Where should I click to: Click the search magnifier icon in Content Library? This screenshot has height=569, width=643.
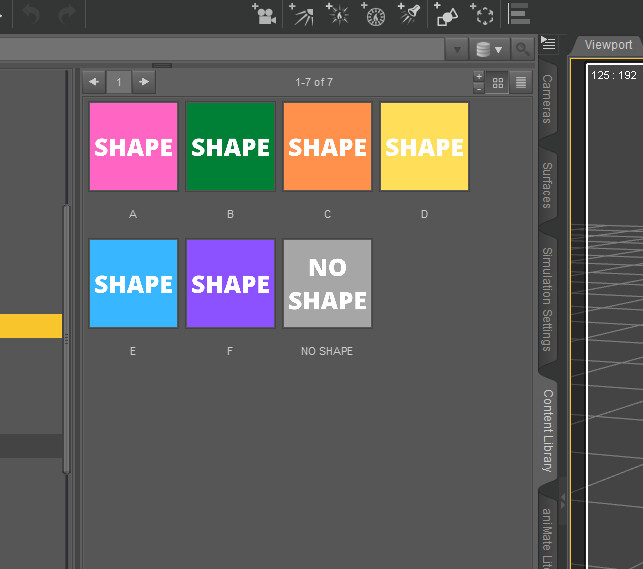click(521, 49)
